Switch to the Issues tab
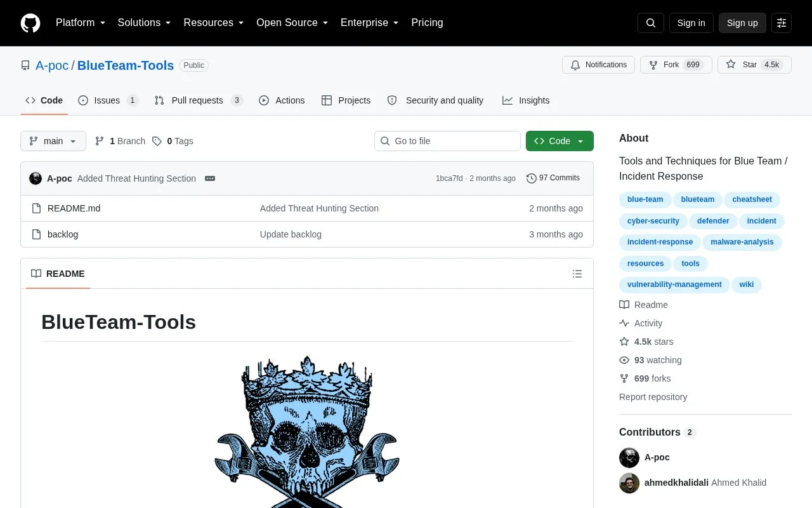Image resolution: width=812 pixels, height=508 pixels. coord(108,100)
